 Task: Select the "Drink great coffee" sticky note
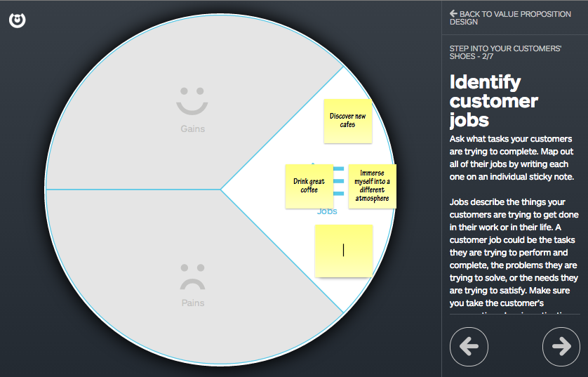click(x=309, y=186)
